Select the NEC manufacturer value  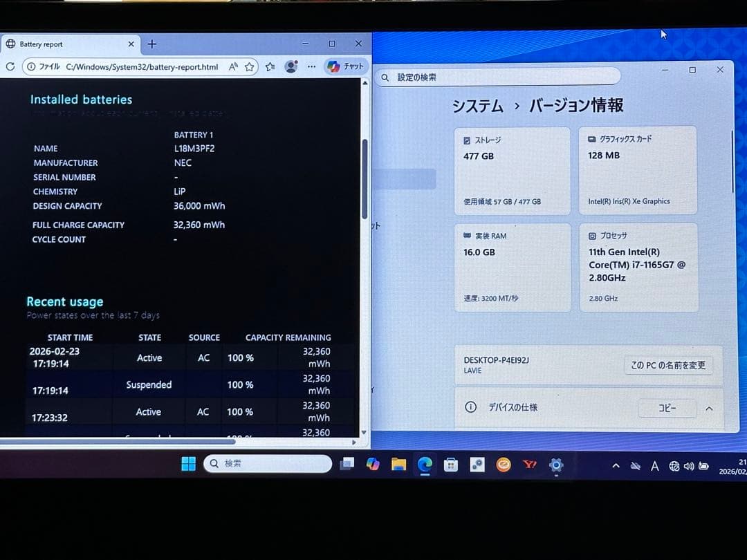(x=183, y=163)
